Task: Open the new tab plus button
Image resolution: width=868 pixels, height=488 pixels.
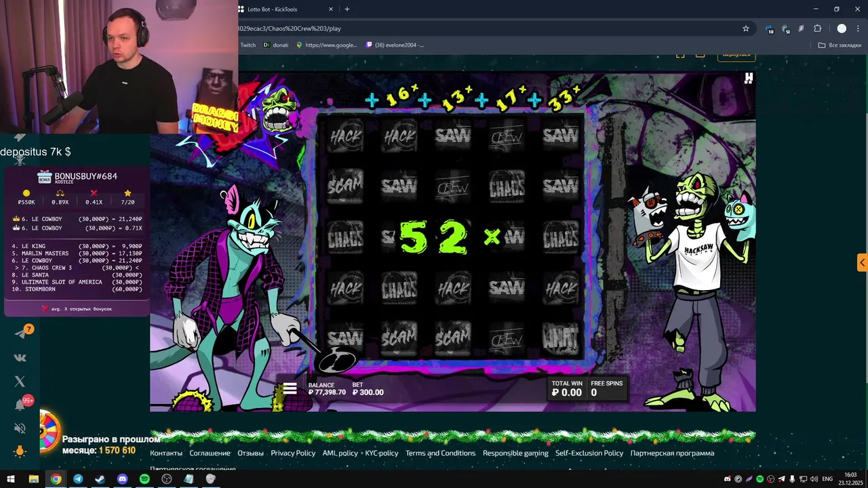Action: (x=347, y=9)
